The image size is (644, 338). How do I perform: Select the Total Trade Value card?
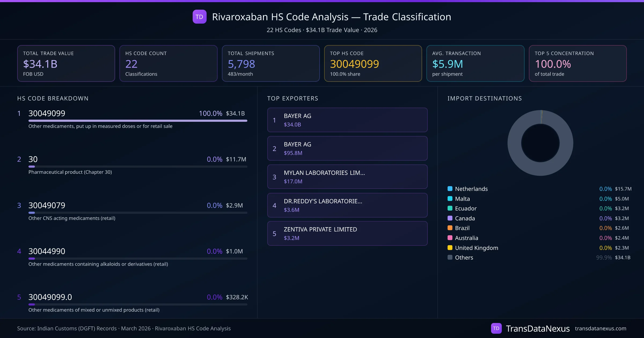(x=66, y=63)
